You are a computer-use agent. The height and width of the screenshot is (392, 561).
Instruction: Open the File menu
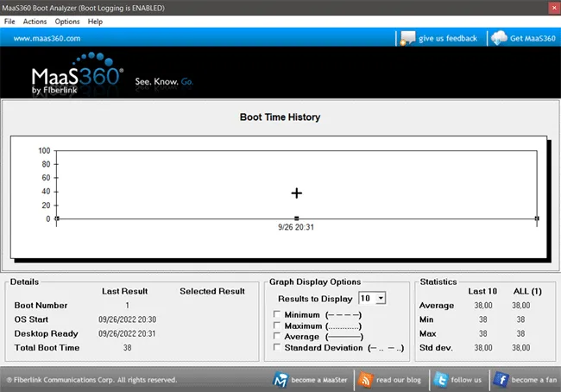9,22
